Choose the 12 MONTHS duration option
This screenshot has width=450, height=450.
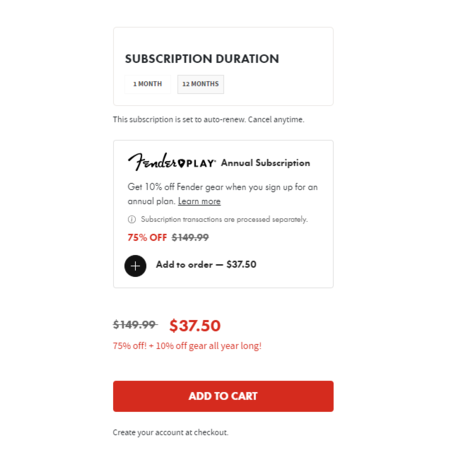pos(200,84)
